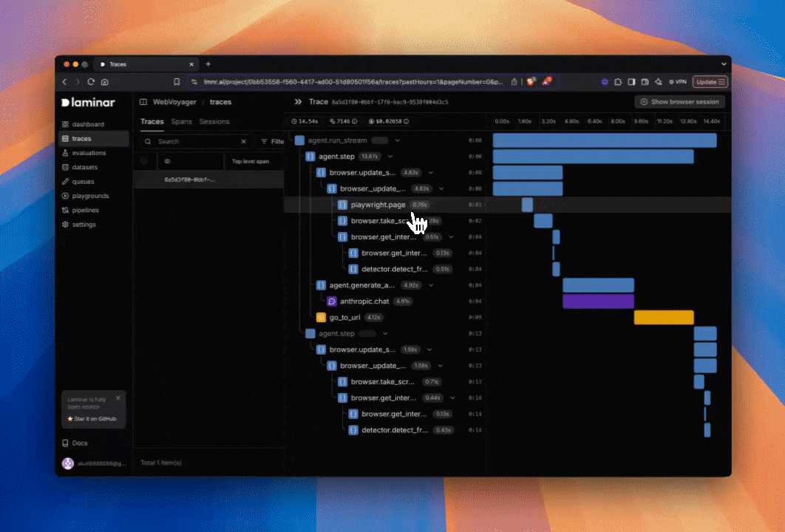
Task: Open the tab list dropdown chevron
Action: click(x=724, y=64)
